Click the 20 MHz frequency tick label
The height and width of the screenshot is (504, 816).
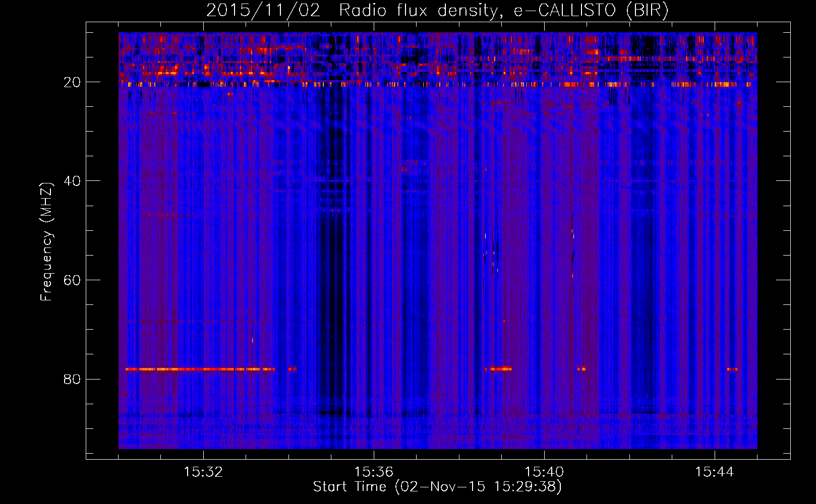click(72, 82)
